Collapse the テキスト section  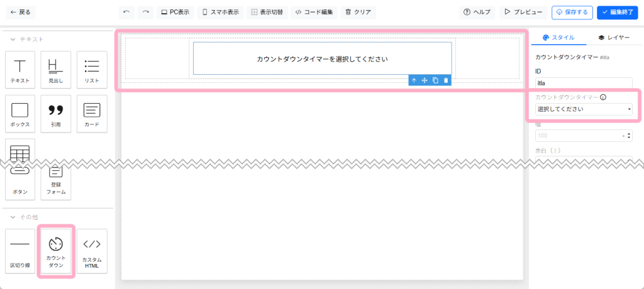pos(13,39)
